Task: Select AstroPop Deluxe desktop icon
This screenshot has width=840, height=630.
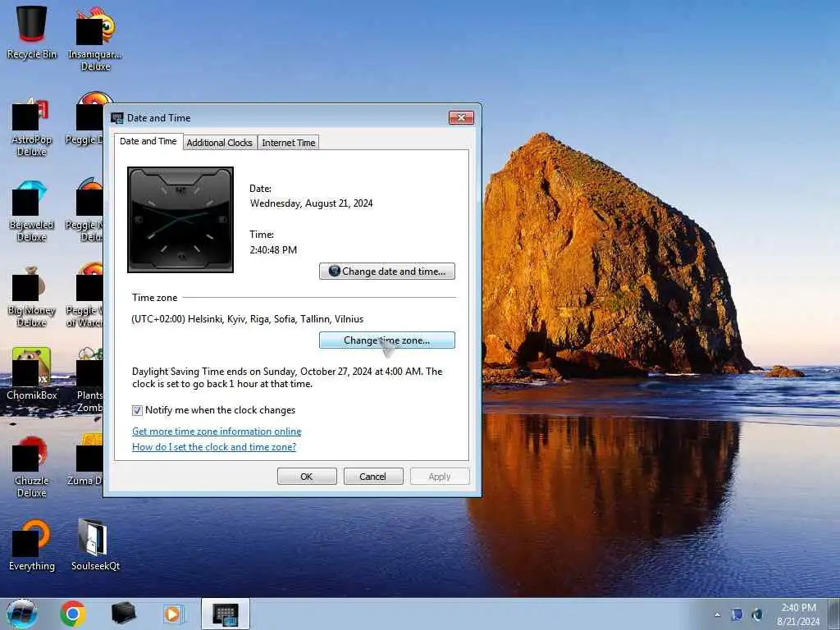Action: 32,127
